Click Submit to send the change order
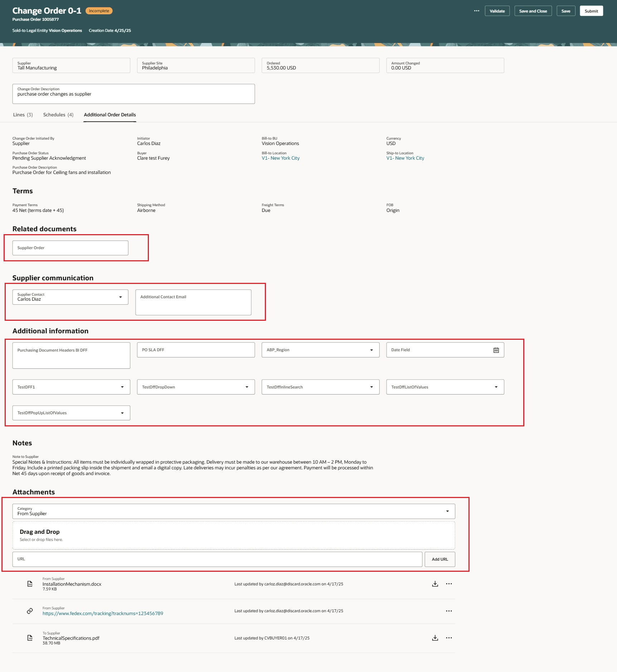This screenshot has width=617, height=672. (591, 11)
